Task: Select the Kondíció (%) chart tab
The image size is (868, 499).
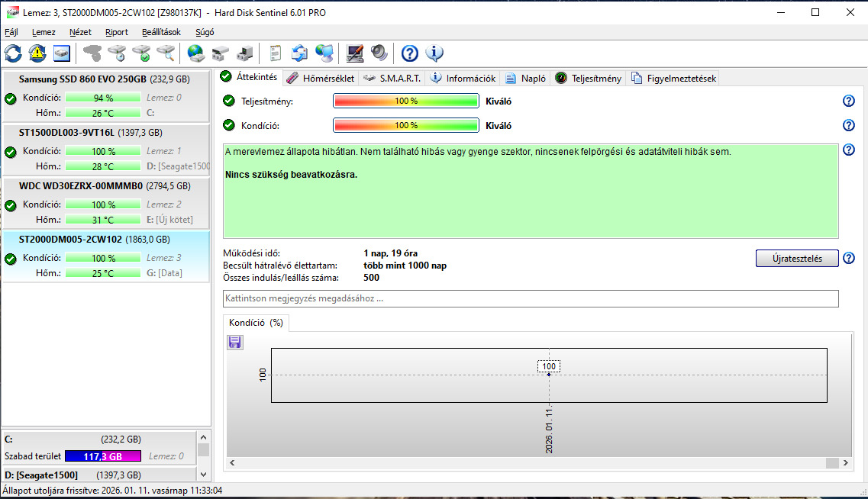Action: pyautogui.click(x=256, y=323)
